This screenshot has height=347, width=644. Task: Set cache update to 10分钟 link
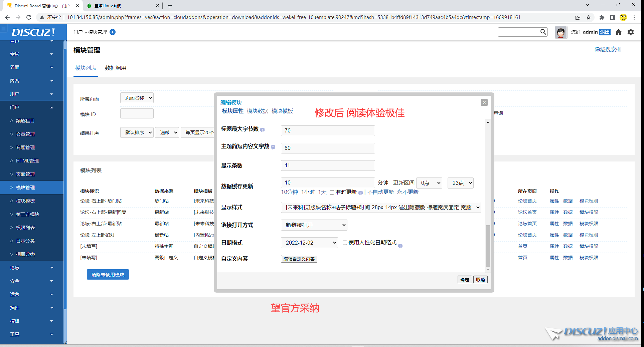tap(289, 192)
